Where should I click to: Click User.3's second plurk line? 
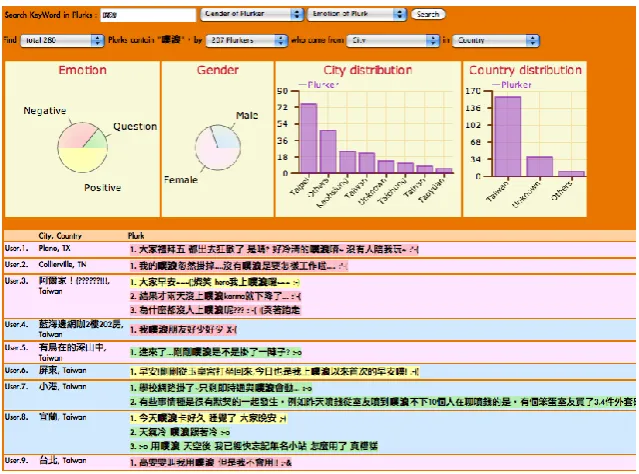(216, 296)
